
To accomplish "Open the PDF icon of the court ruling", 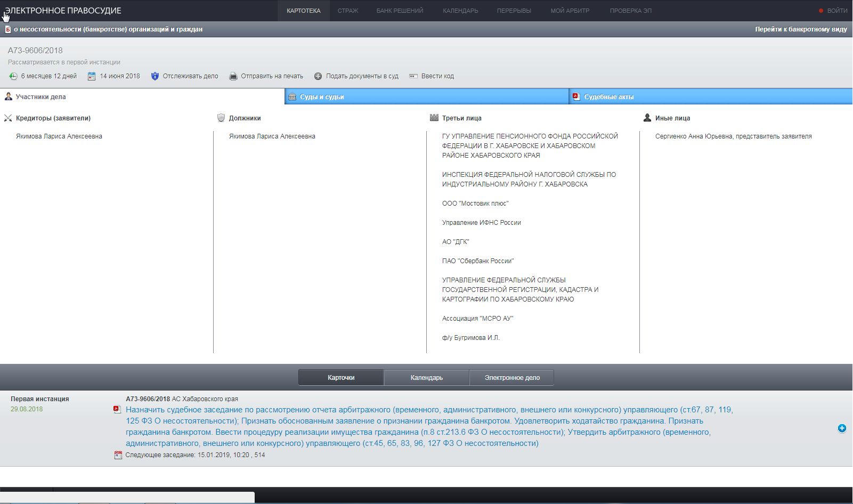I will pos(117,410).
